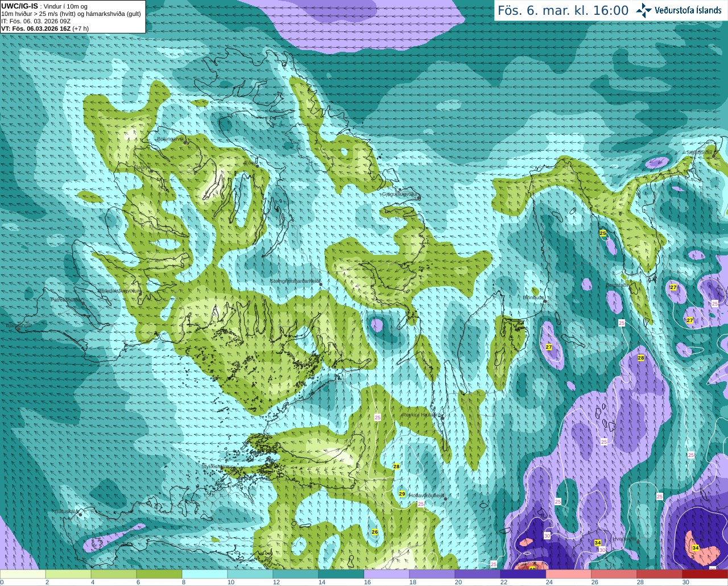Pick the 4–6 m/s green legend swatch
Screen dimensions: 728x586
(x=114, y=574)
